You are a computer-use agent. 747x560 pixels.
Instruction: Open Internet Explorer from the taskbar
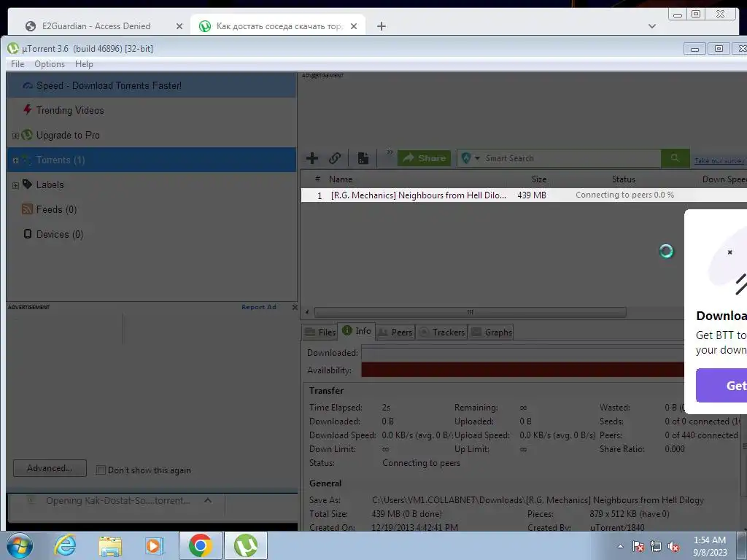click(64, 545)
